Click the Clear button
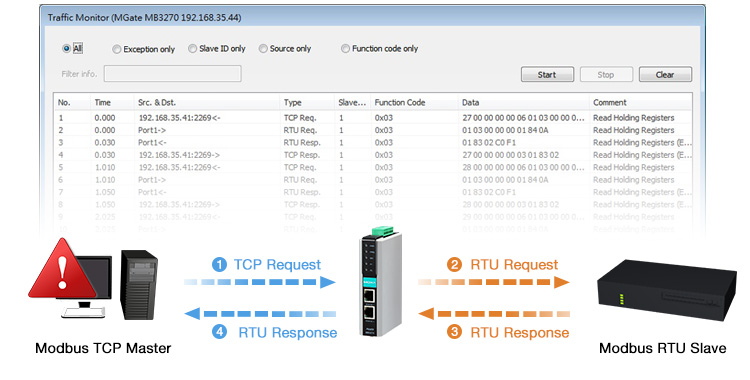Image resolution: width=750 pixels, height=380 pixels. pyautogui.click(x=665, y=75)
